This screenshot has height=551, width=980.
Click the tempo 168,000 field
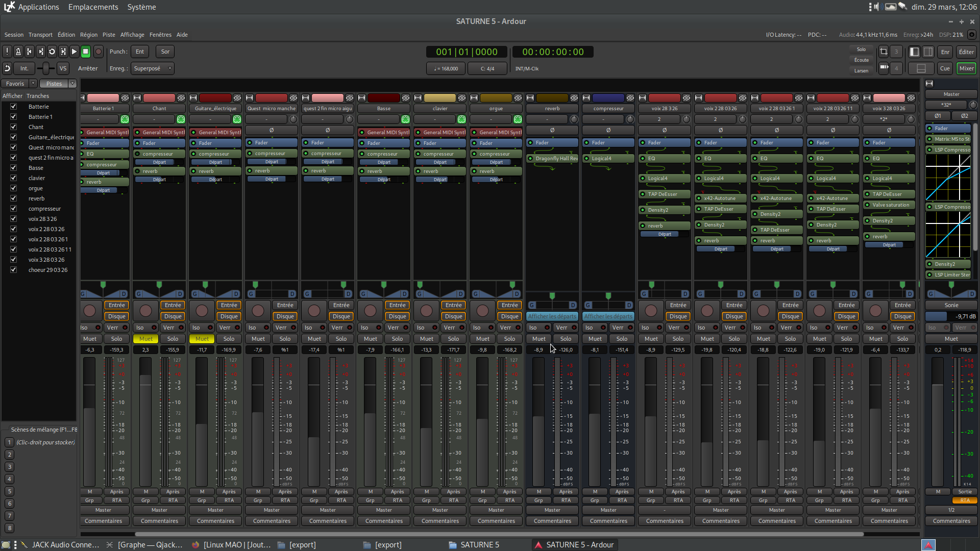[x=446, y=68]
